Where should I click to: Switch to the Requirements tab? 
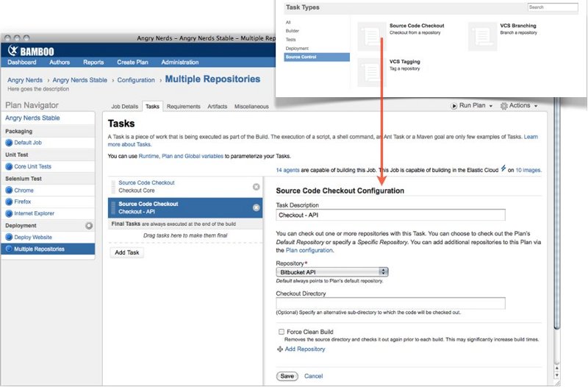183,107
